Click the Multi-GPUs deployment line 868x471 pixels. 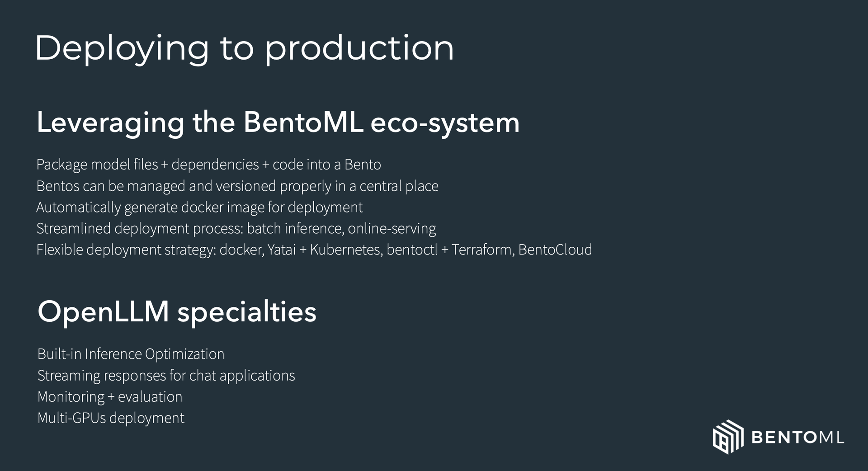pyautogui.click(x=111, y=418)
